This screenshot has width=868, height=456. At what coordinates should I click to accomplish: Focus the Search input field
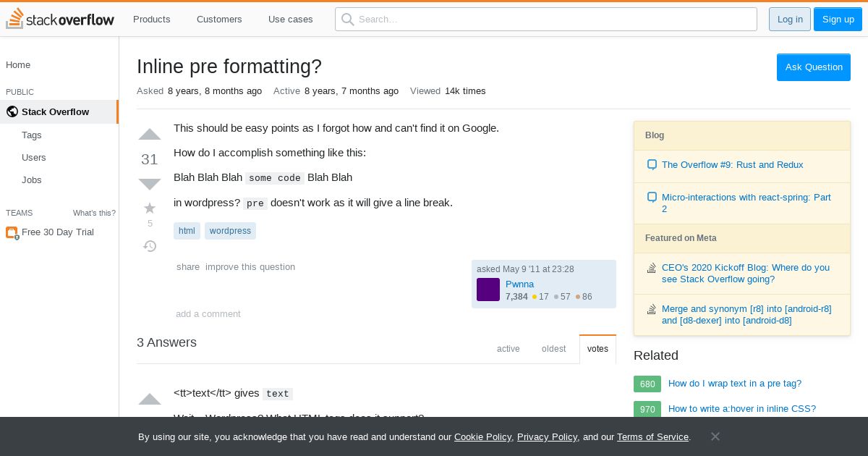[546, 20]
